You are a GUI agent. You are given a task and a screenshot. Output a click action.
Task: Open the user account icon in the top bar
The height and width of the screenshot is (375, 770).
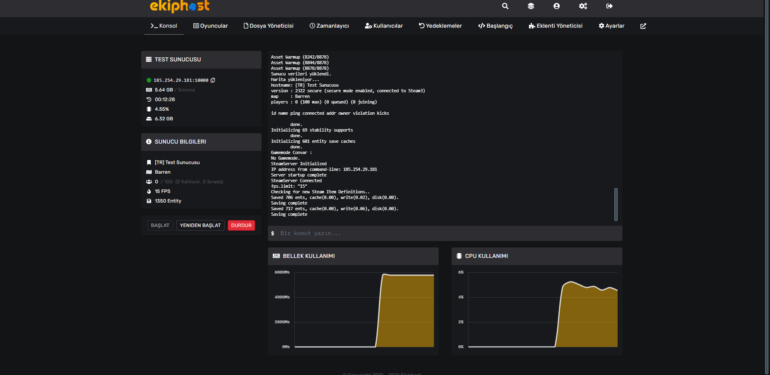click(x=556, y=6)
